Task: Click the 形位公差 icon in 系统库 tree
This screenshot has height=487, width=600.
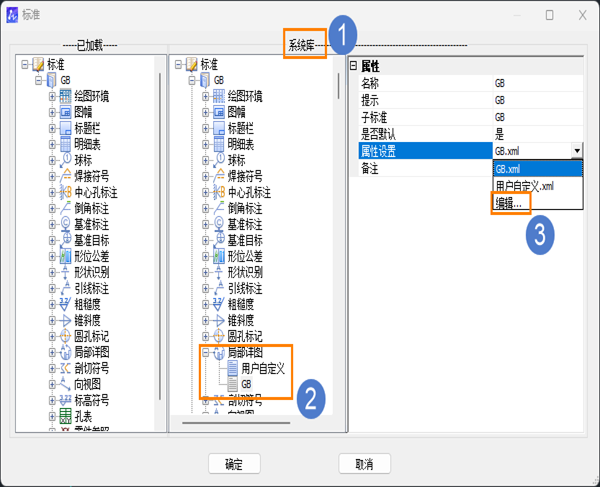Action: tap(219, 256)
